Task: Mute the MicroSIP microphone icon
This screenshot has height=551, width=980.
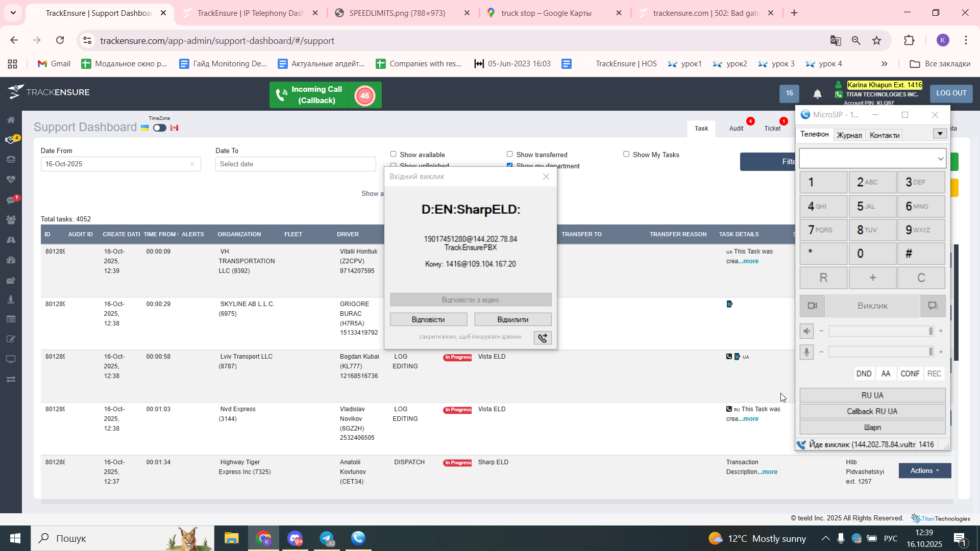Action: (806, 352)
